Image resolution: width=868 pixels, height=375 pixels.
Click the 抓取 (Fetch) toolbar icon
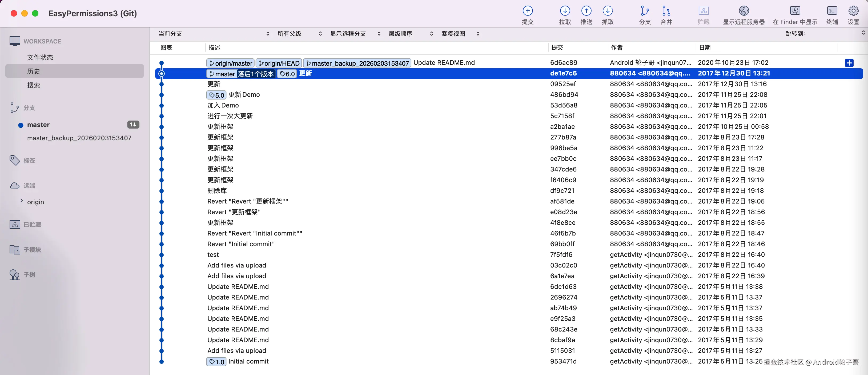607,11
